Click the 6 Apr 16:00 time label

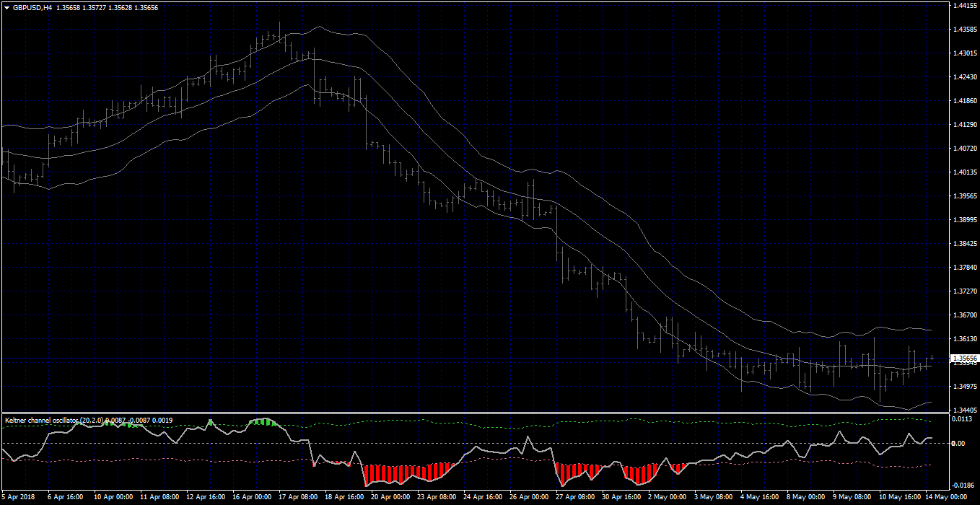click(x=64, y=497)
